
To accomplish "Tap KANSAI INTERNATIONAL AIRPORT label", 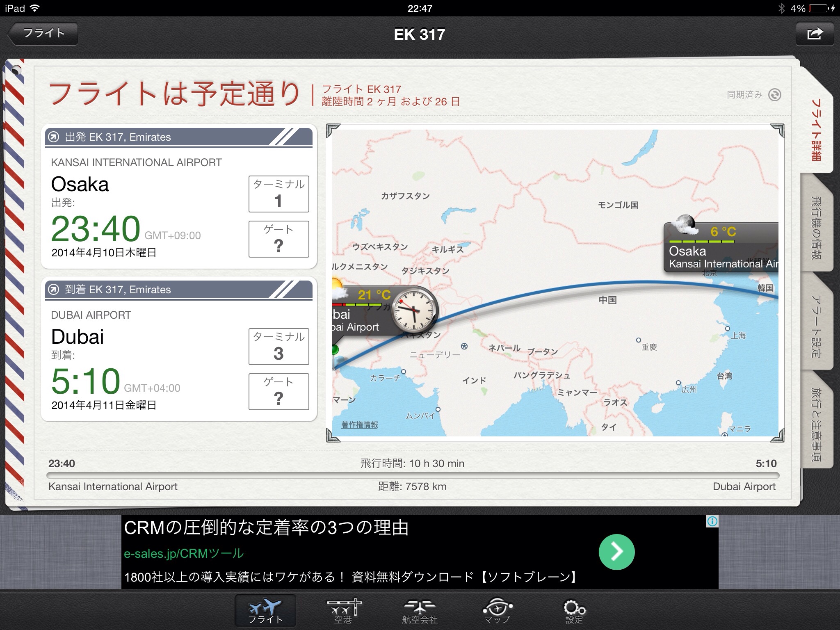I will [x=136, y=162].
